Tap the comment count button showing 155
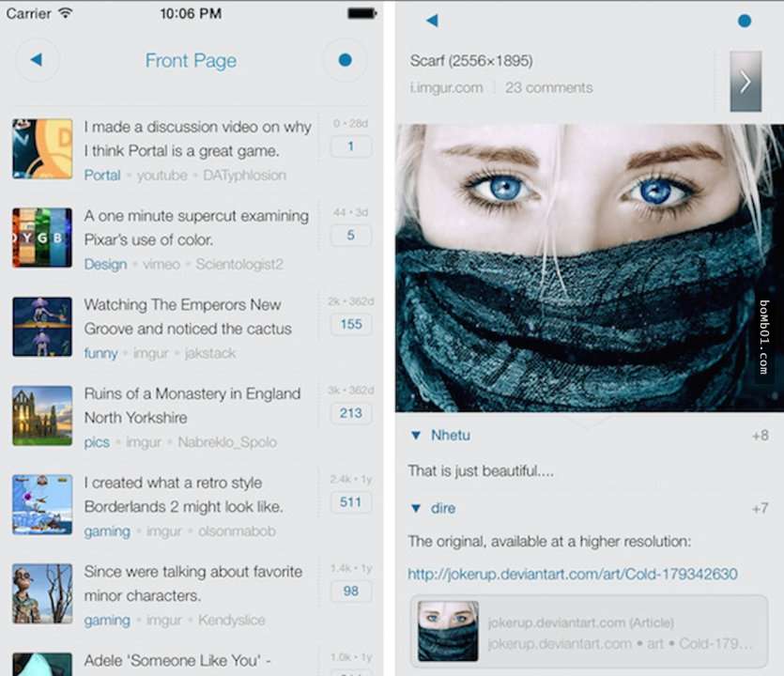This screenshot has height=676, width=784. pos(351,324)
